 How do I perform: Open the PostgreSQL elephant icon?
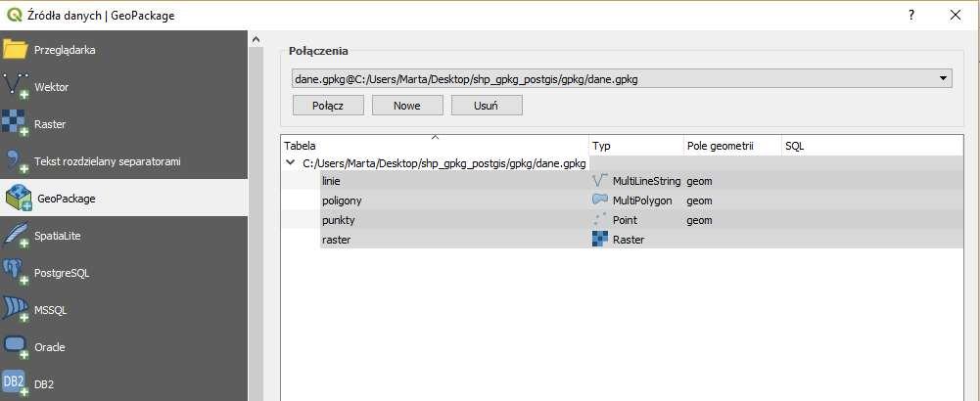pos(16,273)
